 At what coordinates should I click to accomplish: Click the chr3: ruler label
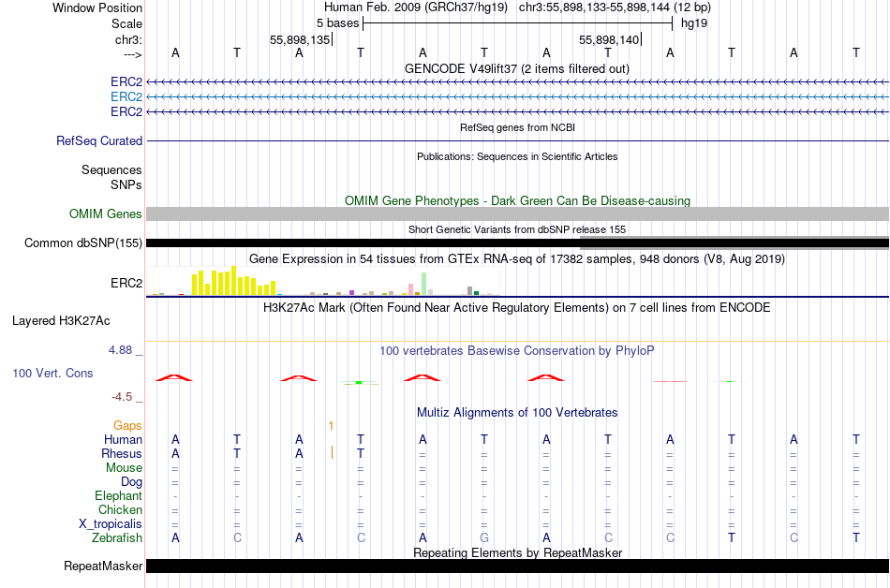[128, 39]
